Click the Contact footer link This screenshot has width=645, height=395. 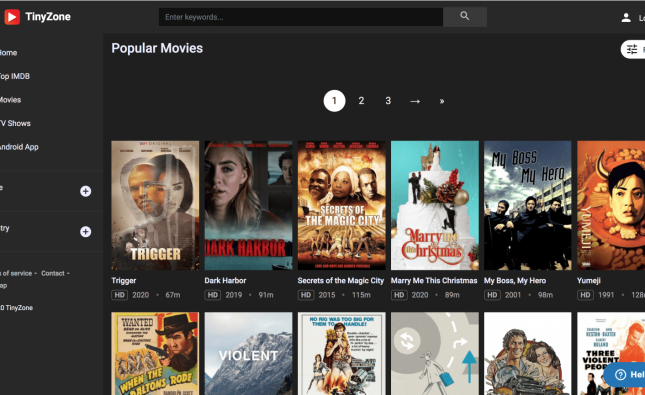[x=53, y=273]
